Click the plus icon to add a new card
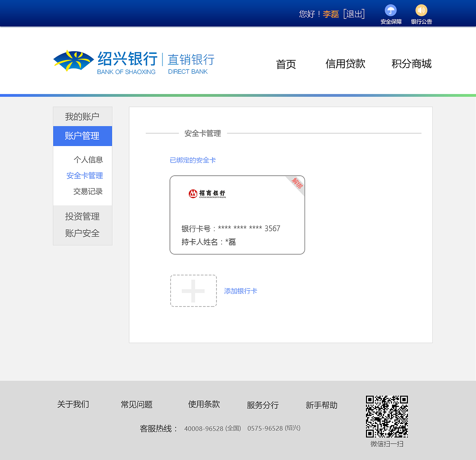Screen dimensions: 476x460 pos(193,291)
